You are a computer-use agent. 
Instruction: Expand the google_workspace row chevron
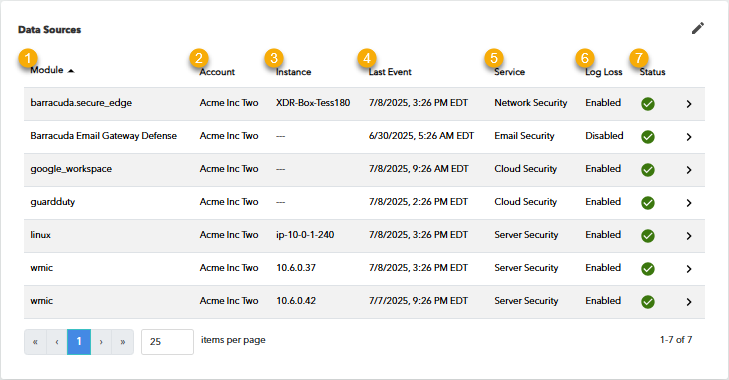point(689,170)
